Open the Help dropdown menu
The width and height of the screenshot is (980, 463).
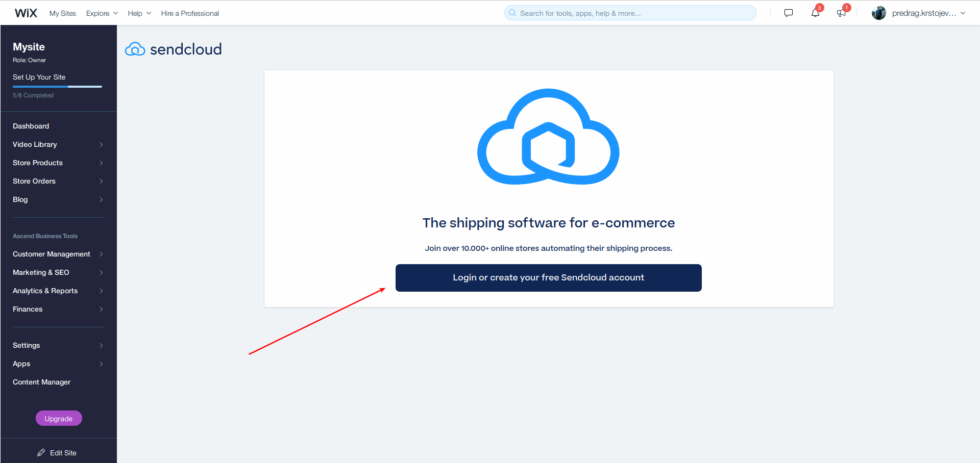click(139, 13)
